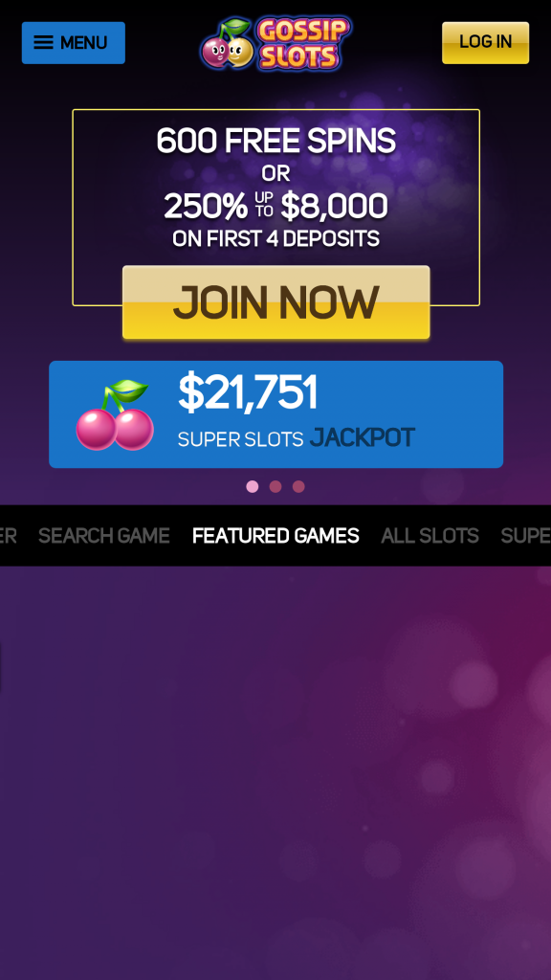Select the first carousel dot indicator

coord(253,487)
